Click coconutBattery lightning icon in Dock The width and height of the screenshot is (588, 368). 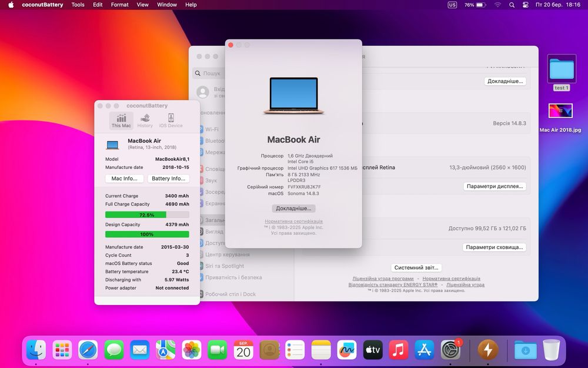tap(488, 350)
